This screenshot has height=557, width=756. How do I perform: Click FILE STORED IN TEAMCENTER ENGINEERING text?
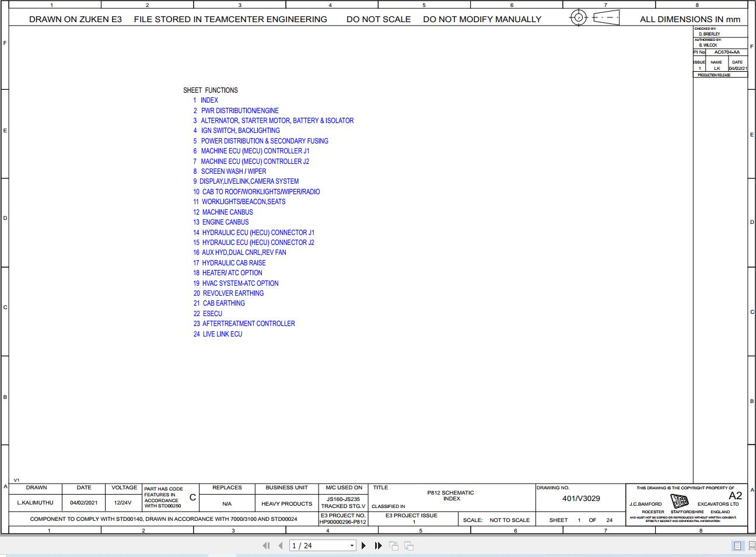230,19
